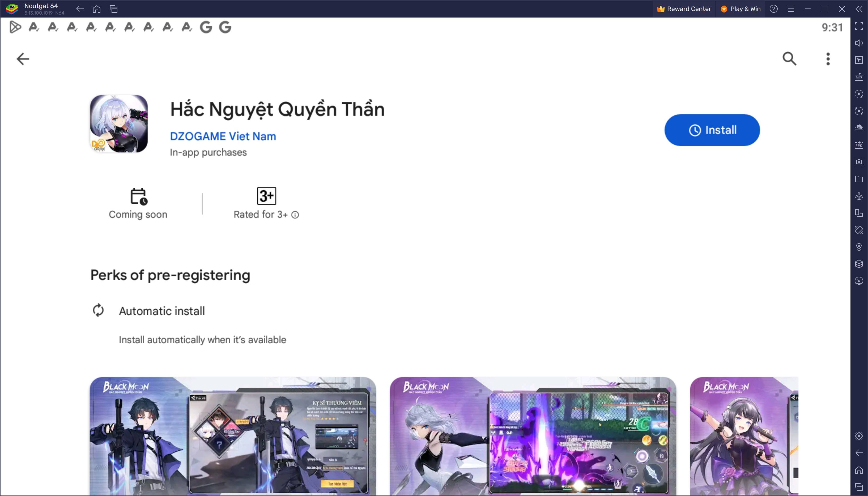Tap the 3+ content rating badge
Screen dimensions: 868x496
click(266, 196)
